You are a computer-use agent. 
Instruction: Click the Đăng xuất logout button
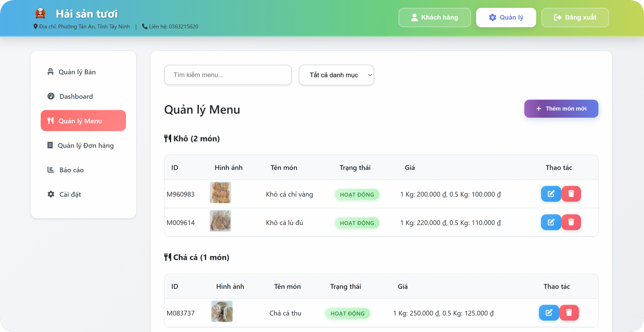point(575,17)
